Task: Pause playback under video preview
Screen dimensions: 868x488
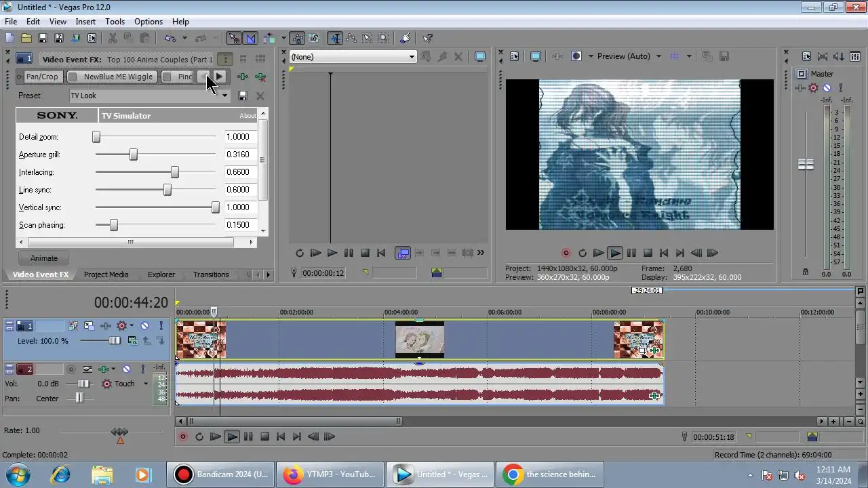Action: (631, 253)
